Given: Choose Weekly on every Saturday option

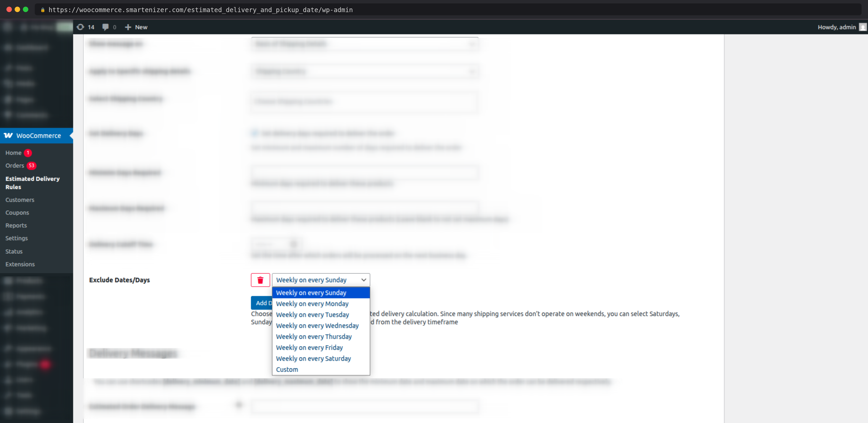Looking at the screenshot, I should click(313, 358).
